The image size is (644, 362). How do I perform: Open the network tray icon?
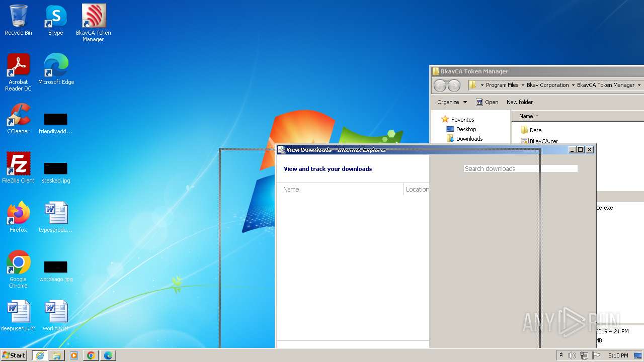584,355
